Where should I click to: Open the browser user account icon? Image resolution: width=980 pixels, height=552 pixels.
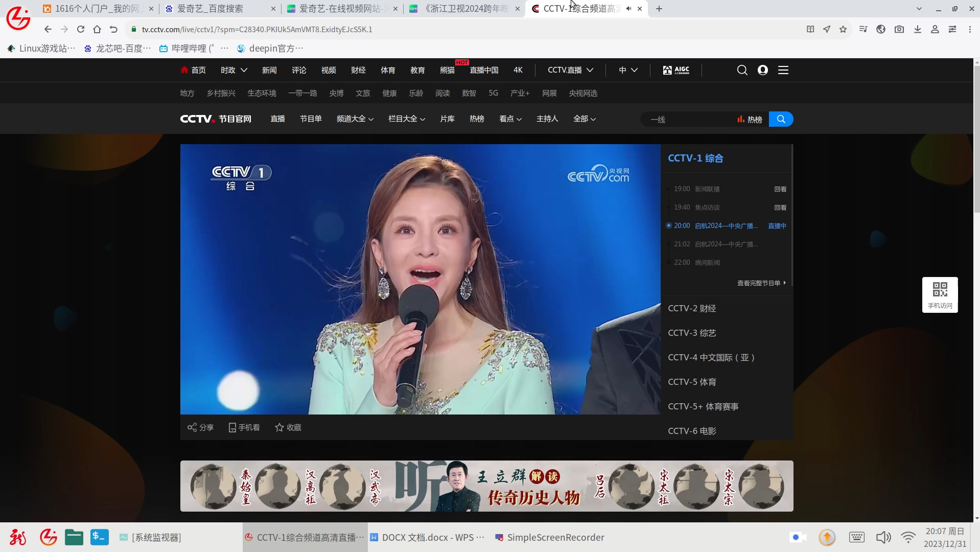point(935,30)
